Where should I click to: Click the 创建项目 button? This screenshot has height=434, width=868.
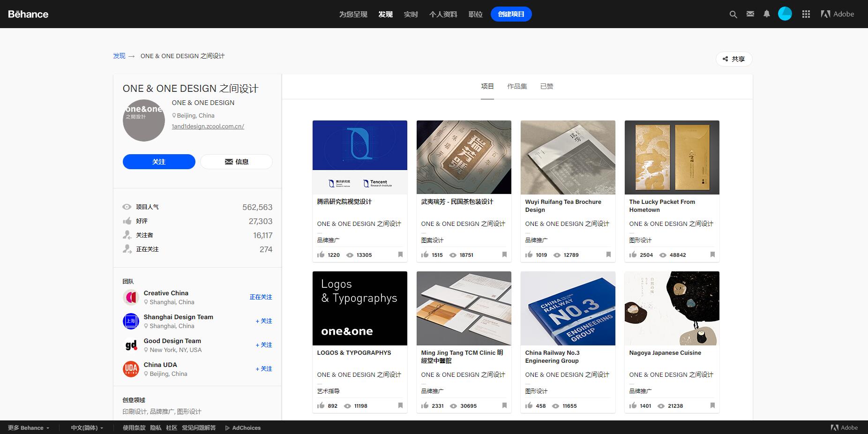click(511, 14)
